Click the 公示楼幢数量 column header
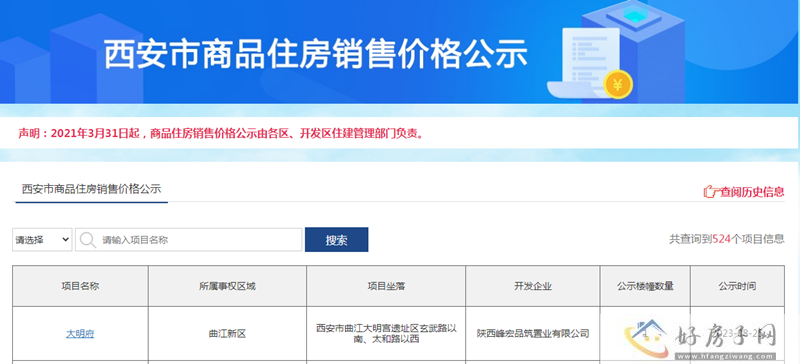This screenshot has width=800, height=364. pos(645,286)
